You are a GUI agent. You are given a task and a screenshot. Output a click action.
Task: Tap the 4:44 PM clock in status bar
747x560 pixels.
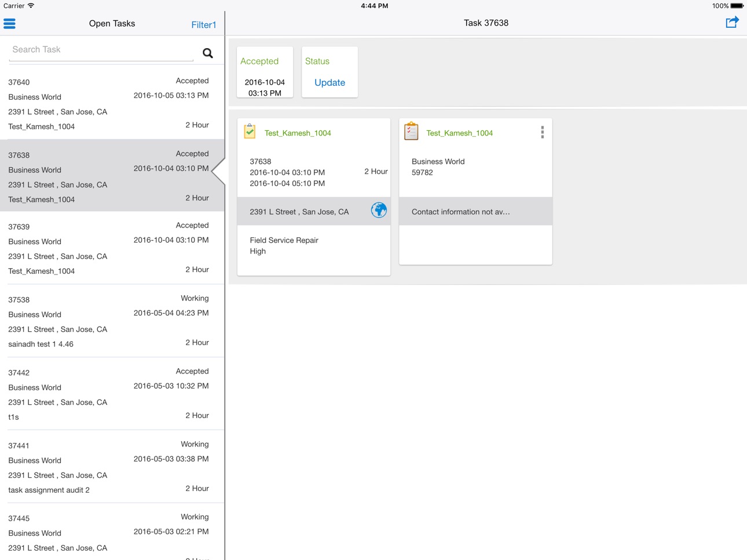(x=374, y=6)
